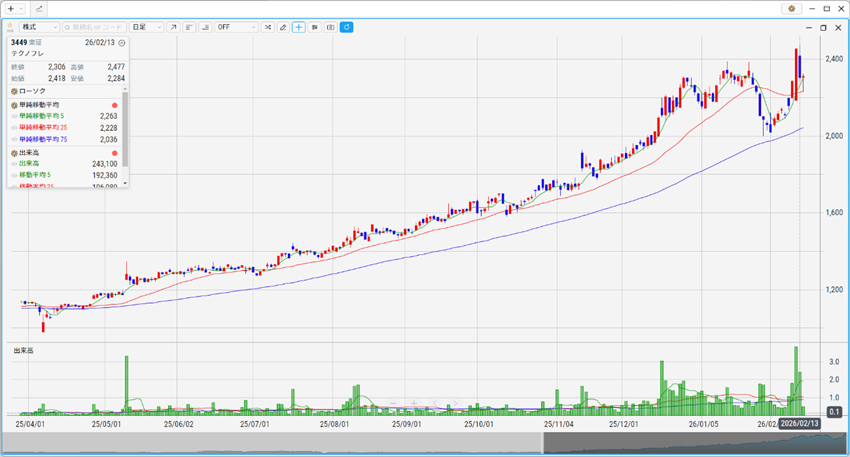Hide the 単純移動平均 5 line

coord(15,116)
